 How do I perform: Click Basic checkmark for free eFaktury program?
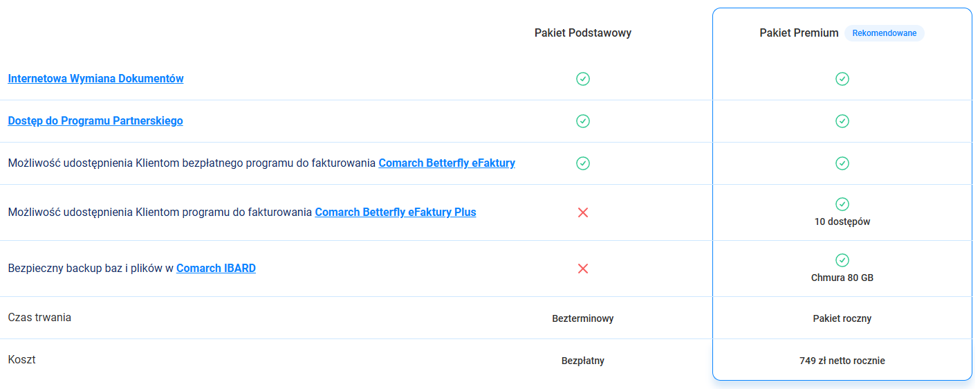pos(583,163)
